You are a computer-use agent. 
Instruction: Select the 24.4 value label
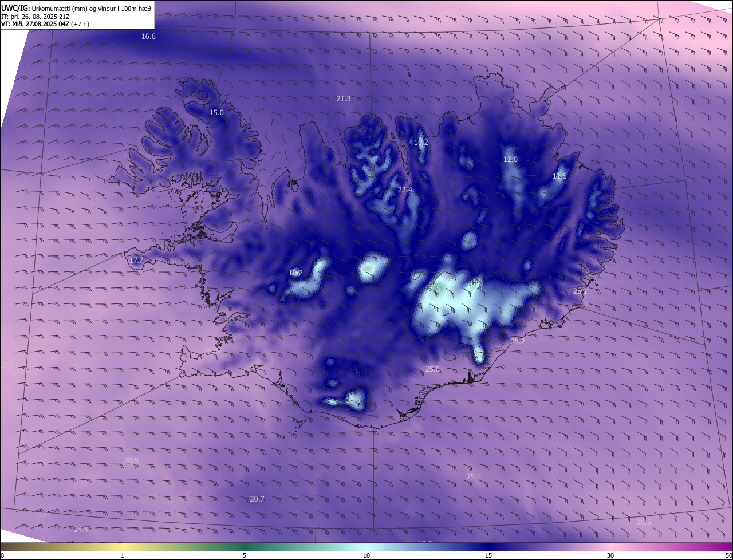pyautogui.click(x=81, y=530)
